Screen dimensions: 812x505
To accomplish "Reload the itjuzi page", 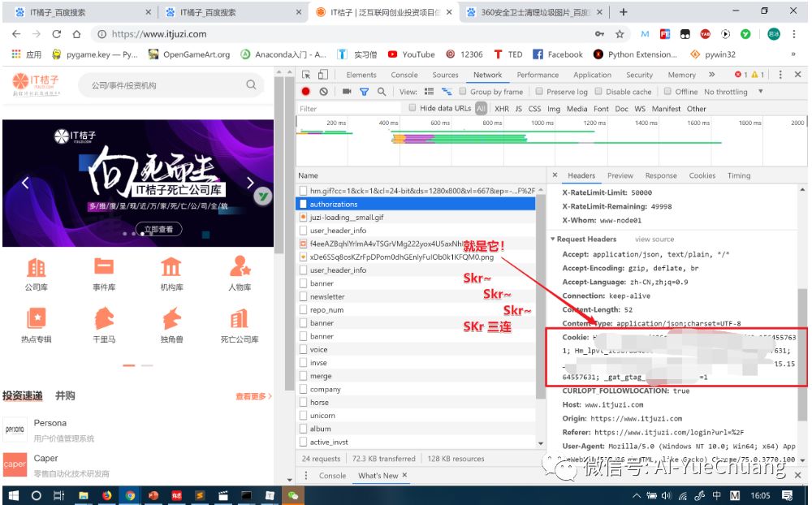I will point(57,34).
